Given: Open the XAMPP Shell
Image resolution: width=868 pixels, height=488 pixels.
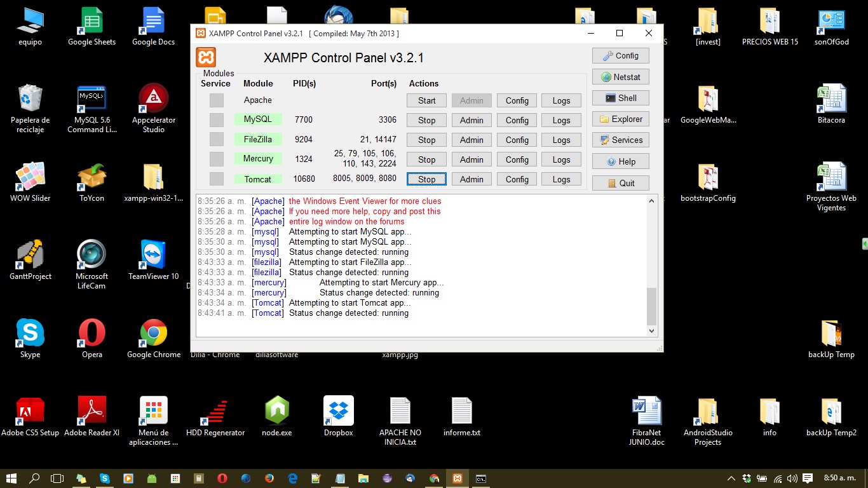Looking at the screenshot, I should 621,98.
